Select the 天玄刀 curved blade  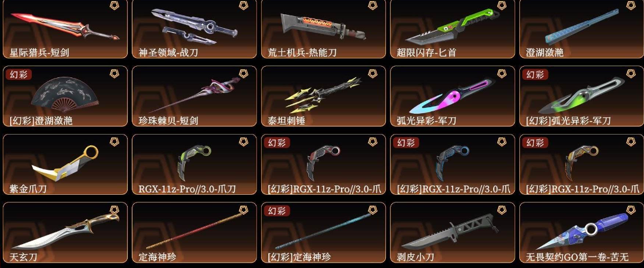tap(65, 232)
